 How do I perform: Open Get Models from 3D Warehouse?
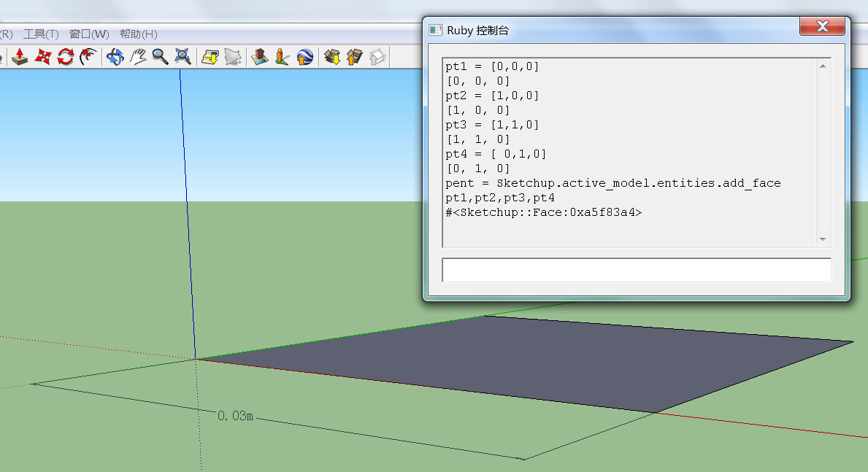pos(331,57)
